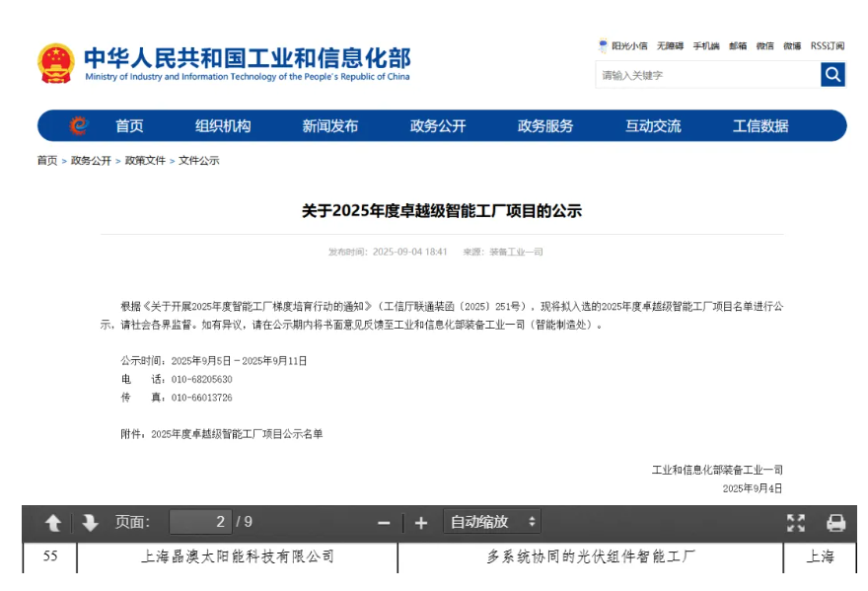Image resolution: width=868 pixels, height=591 pixels.
Task: Click the 政策文件 breadcrumb link
Action: coord(145,161)
